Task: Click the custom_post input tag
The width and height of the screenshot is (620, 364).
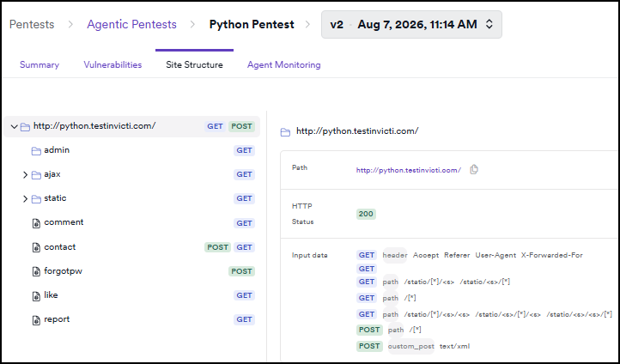Action: (410, 346)
